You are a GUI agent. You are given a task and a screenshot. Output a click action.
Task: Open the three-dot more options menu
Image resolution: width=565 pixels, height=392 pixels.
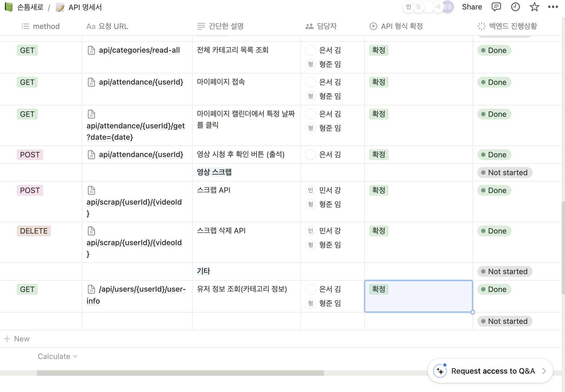point(553,7)
